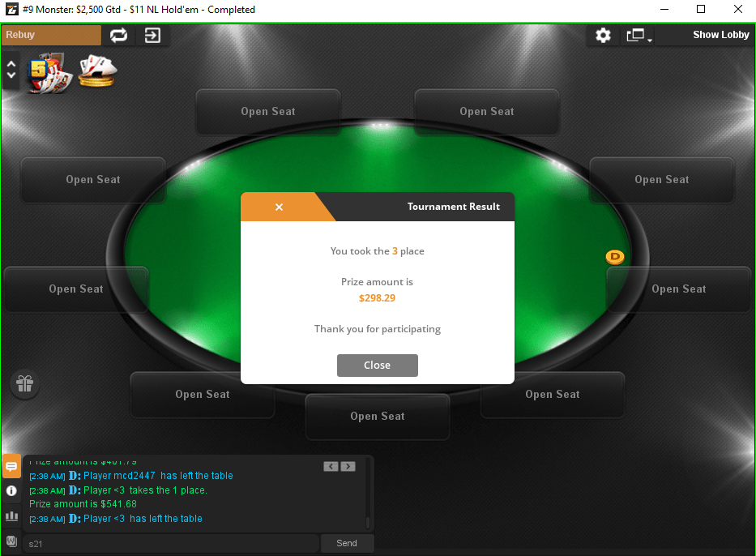Open the settings gear icon

[603, 35]
